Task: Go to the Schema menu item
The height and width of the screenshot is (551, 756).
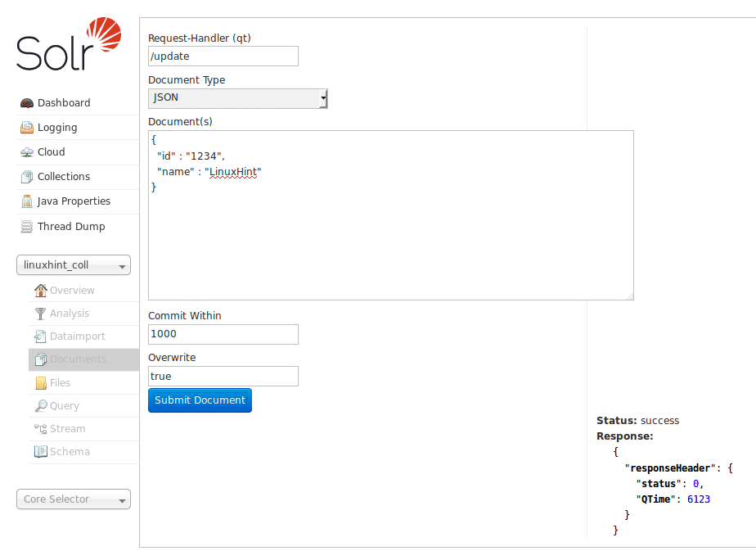Action: [70, 452]
